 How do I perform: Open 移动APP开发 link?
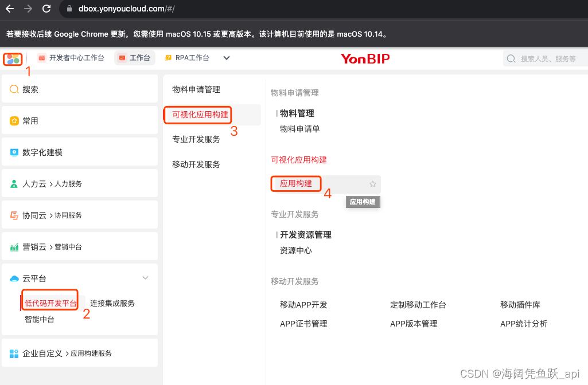click(303, 305)
